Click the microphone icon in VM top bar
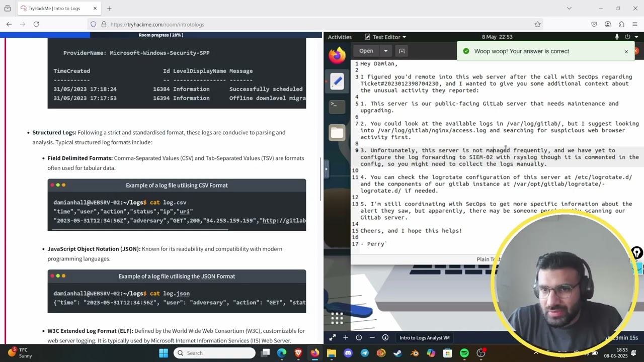This screenshot has height=362, width=644. click(617, 37)
